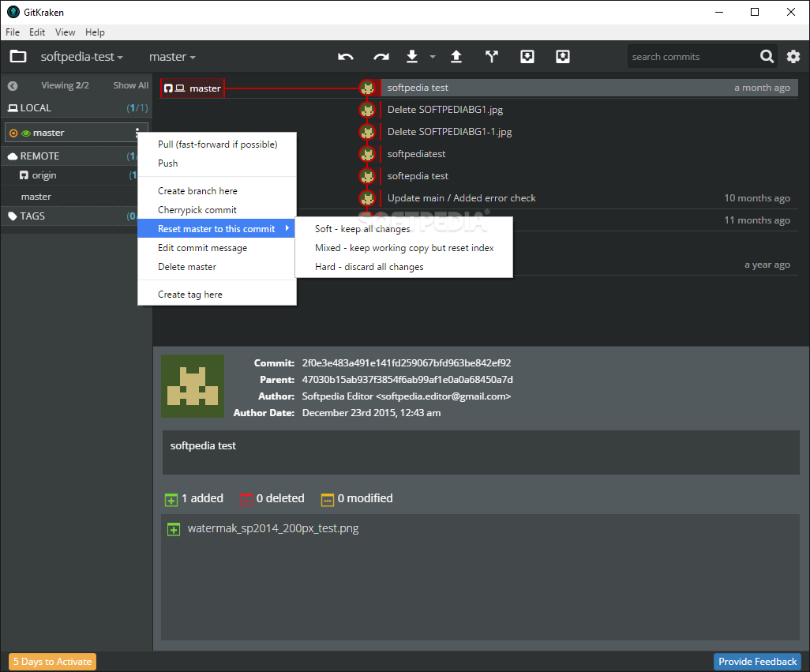Choose Delete master

click(217, 267)
